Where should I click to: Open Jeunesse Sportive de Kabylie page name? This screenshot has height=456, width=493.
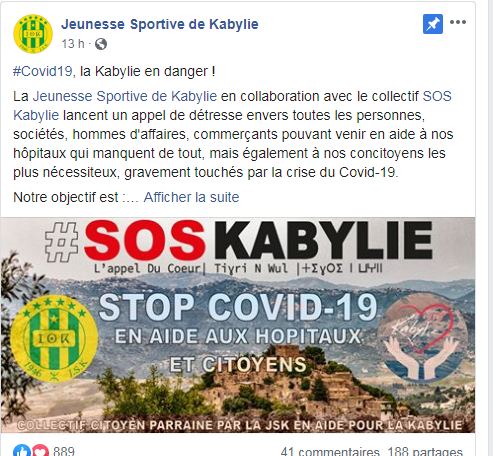coord(160,24)
